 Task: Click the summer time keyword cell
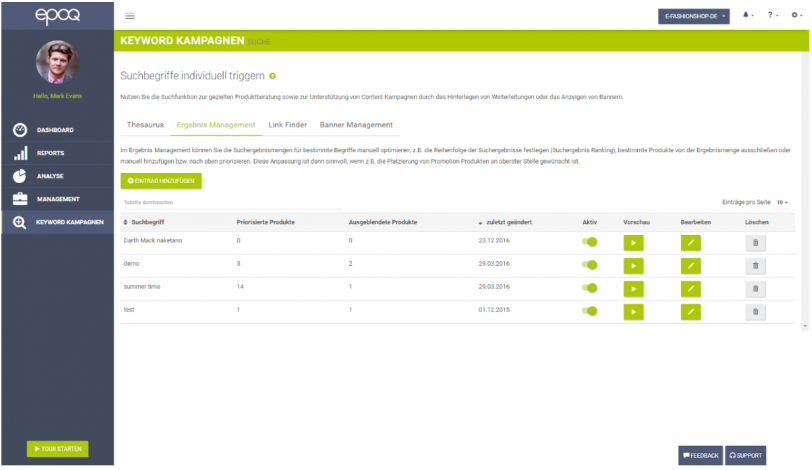[142, 287]
